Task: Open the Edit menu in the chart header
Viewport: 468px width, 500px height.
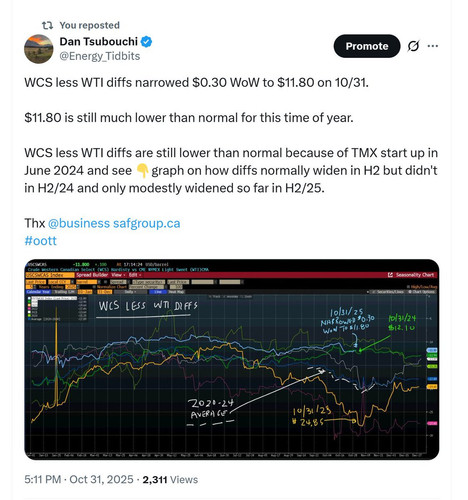Action: coord(135,275)
